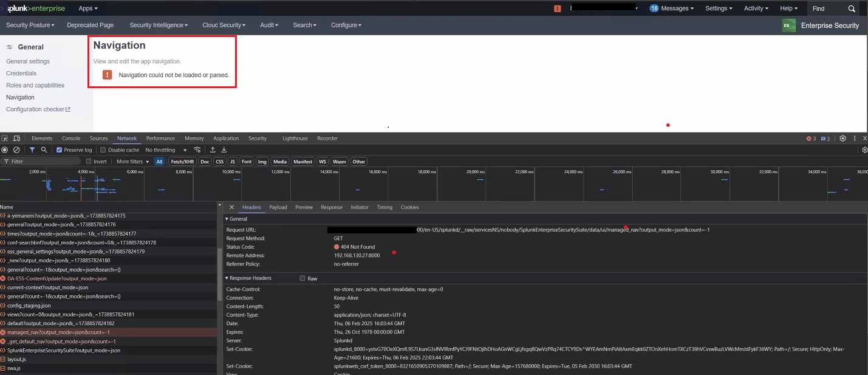Click the DevTools inspect element icon

[x=5, y=139]
